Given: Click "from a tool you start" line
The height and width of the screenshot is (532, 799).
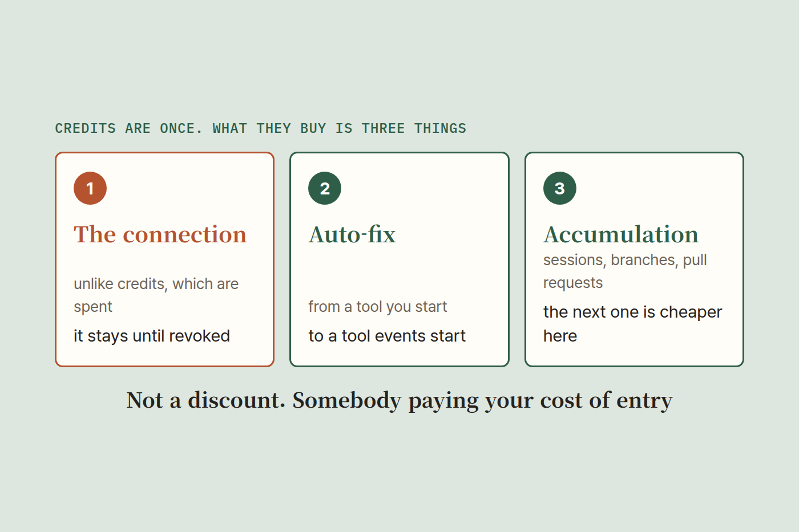Looking at the screenshot, I should tap(378, 307).
